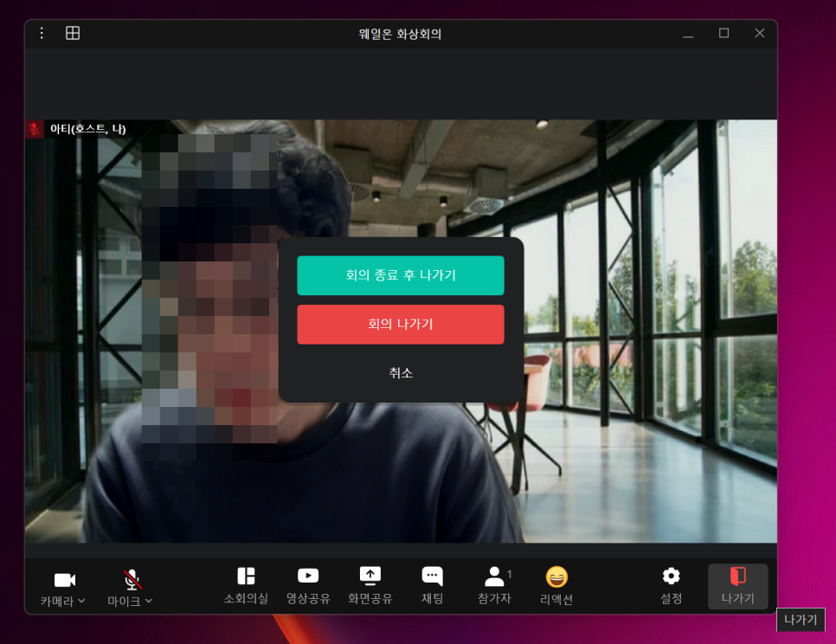This screenshot has height=644, width=836.
Task: Show the participants list (참가자)
Action: (x=494, y=586)
